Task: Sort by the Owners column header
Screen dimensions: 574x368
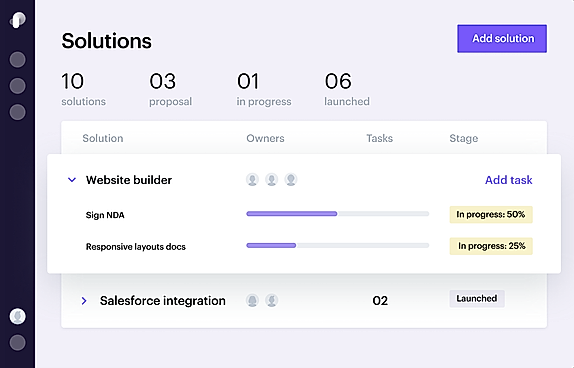Action: tap(265, 138)
